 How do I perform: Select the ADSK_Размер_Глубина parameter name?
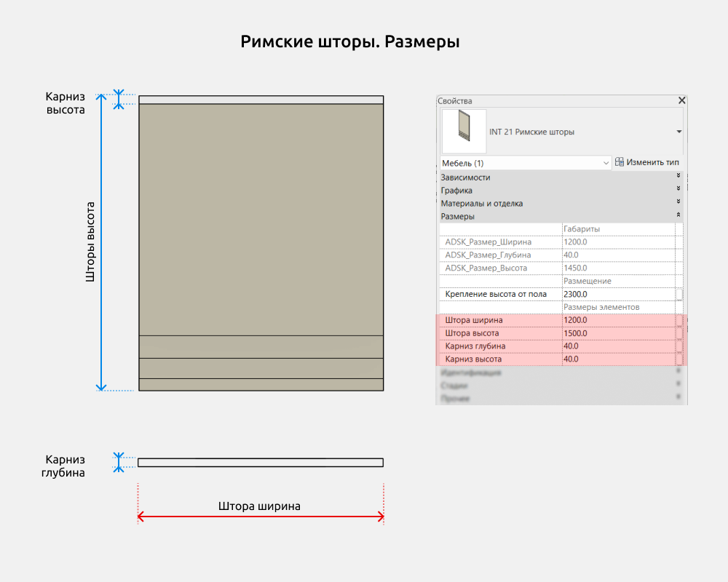[488, 255]
